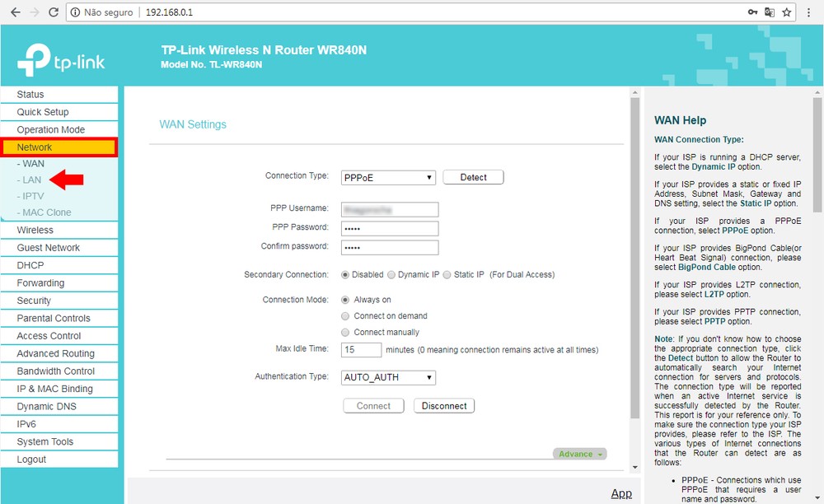Screen dimensions: 824x504
Task: Open System Tools
Action: click(x=59, y=441)
